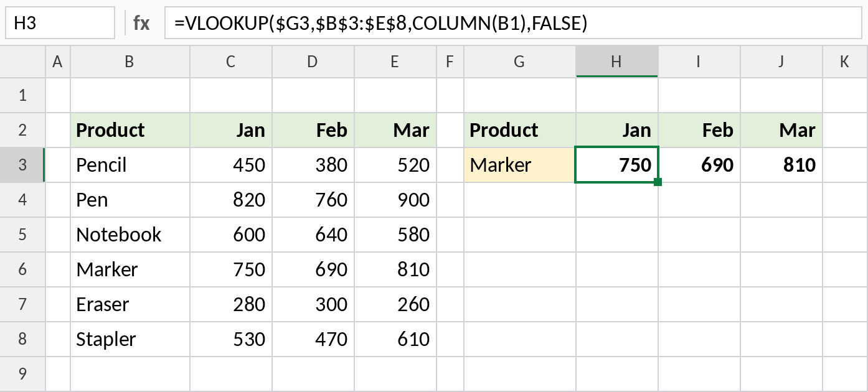The image size is (868, 392).
Task: Click Eraser's Jan value 280
Action: pyautogui.click(x=231, y=304)
